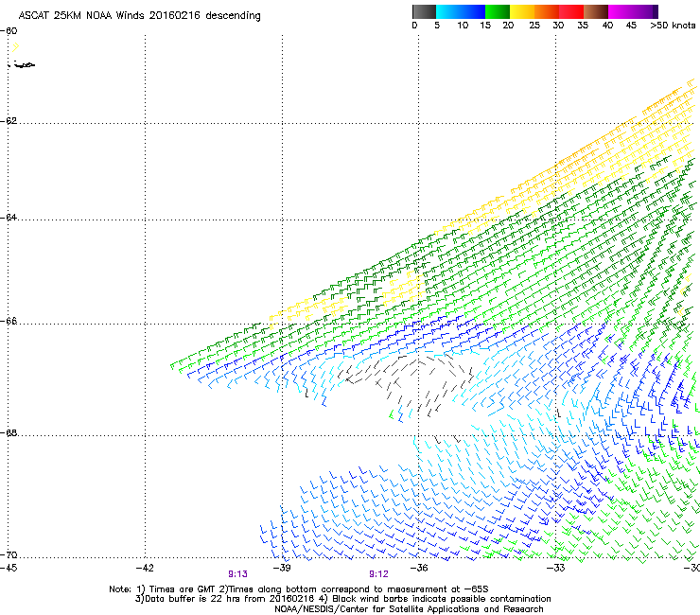700x615 pixels.
Task: Click the '10' label under the color scale
Action: (463, 26)
